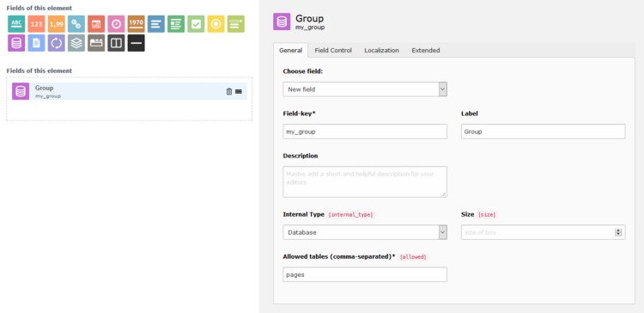Click the Size field stepper arrows

click(618, 232)
